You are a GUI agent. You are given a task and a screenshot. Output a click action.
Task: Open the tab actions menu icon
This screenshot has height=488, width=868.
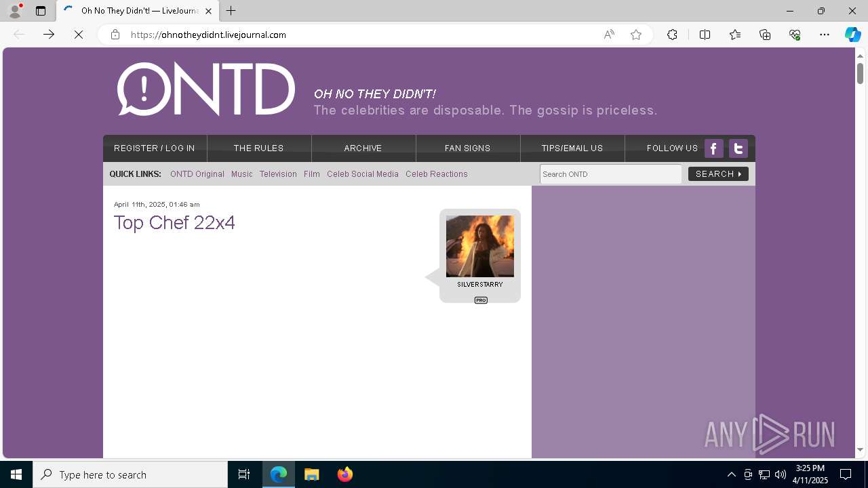point(41,11)
